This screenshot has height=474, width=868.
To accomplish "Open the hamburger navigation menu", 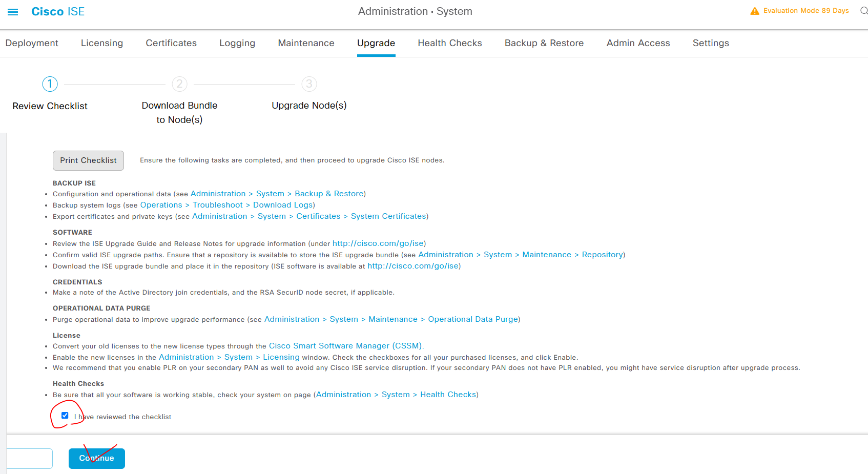I will (13, 12).
